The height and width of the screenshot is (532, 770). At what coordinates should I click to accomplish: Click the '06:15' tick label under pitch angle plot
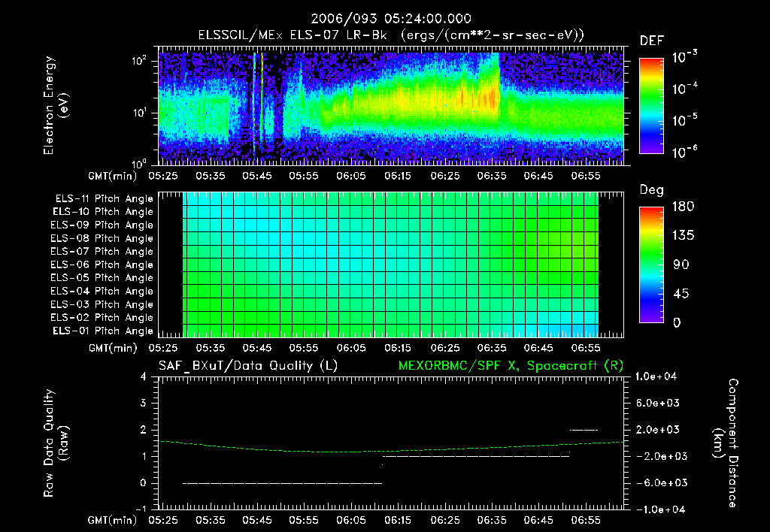pos(398,348)
